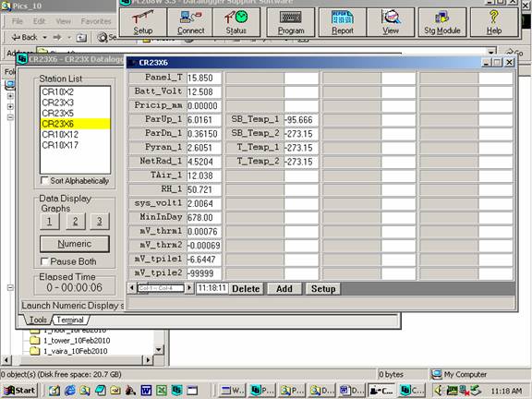The image size is (532, 399).
Task: Switch to the active C... taskbar button
Action: (381, 391)
